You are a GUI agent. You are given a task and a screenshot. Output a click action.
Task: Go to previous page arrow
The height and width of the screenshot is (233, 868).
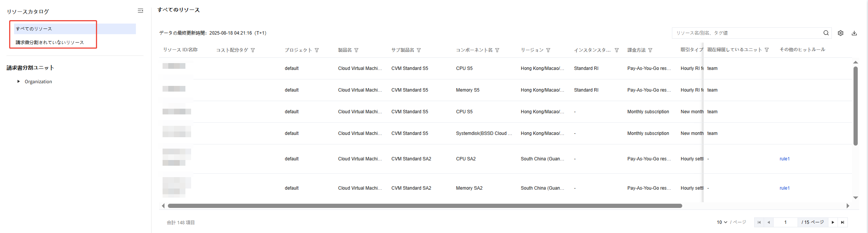click(x=769, y=222)
